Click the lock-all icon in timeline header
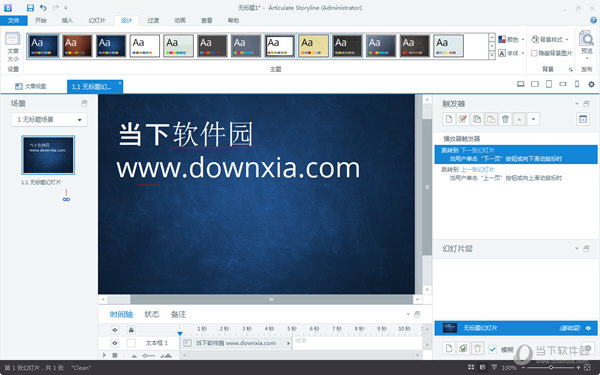The height and width of the screenshot is (375, 600). click(x=131, y=329)
